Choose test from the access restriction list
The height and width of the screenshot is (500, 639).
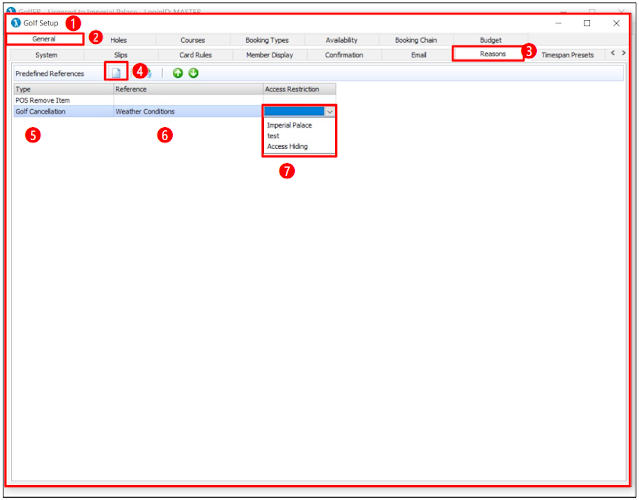click(x=273, y=136)
